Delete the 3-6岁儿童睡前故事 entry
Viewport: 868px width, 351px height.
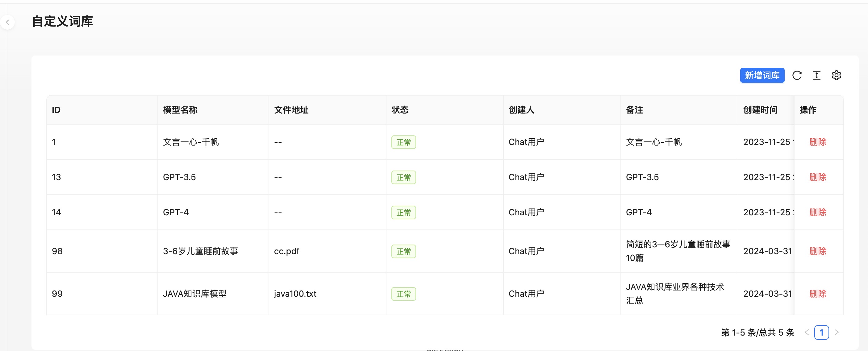817,251
